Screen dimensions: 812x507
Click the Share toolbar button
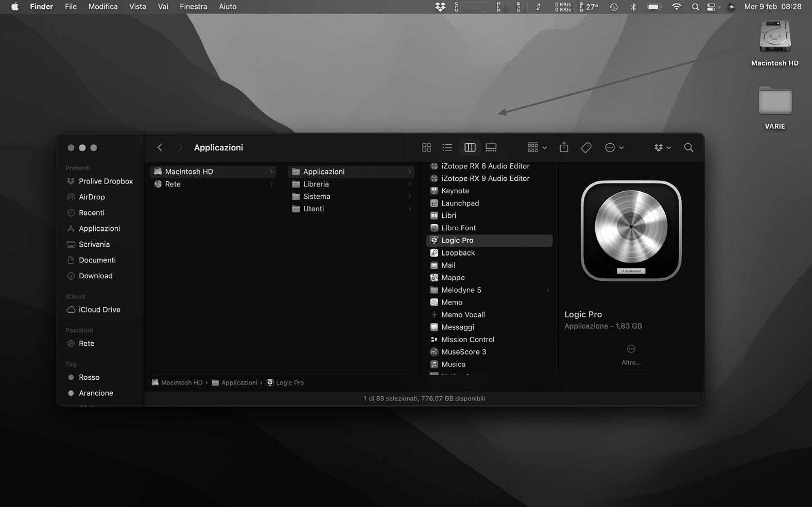coord(564,147)
